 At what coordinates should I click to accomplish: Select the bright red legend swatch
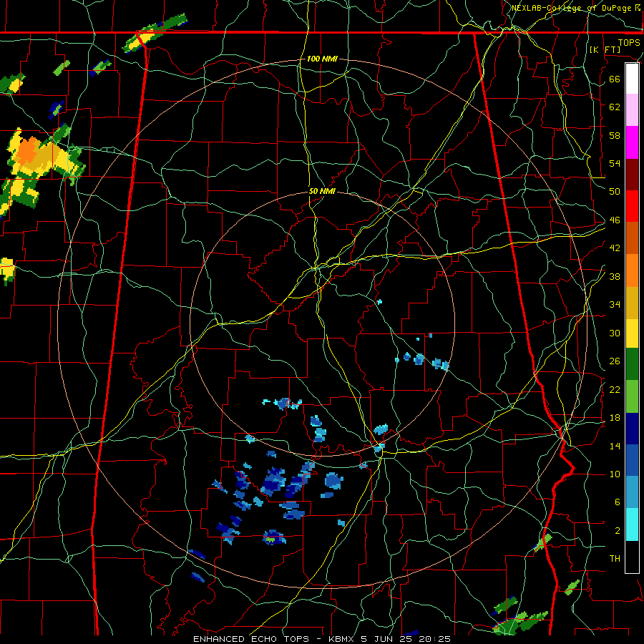632,206
